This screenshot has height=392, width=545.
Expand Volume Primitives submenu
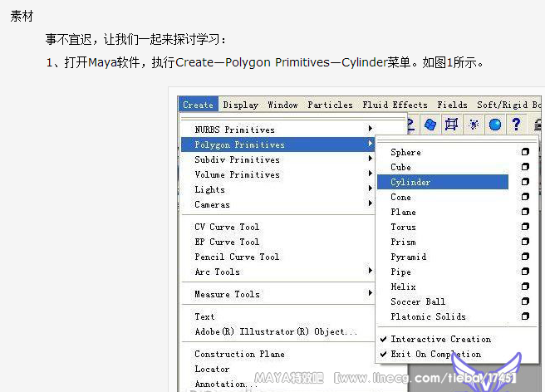point(277,174)
